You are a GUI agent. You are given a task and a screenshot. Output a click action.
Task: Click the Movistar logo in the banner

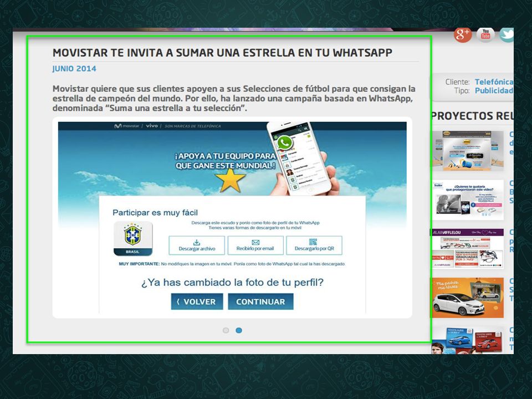point(126,126)
